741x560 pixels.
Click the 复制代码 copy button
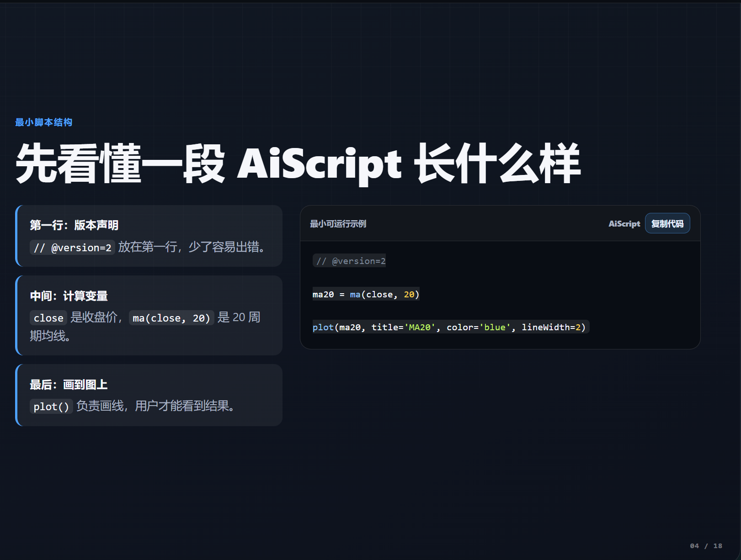pos(667,223)
